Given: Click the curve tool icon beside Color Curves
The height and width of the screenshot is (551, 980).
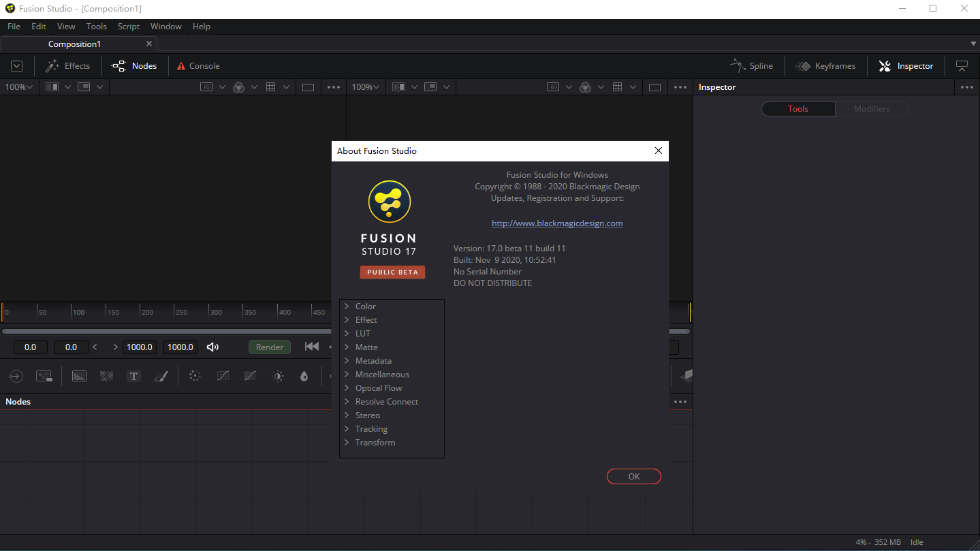Looking at the screenshot, I should [250, 376].
